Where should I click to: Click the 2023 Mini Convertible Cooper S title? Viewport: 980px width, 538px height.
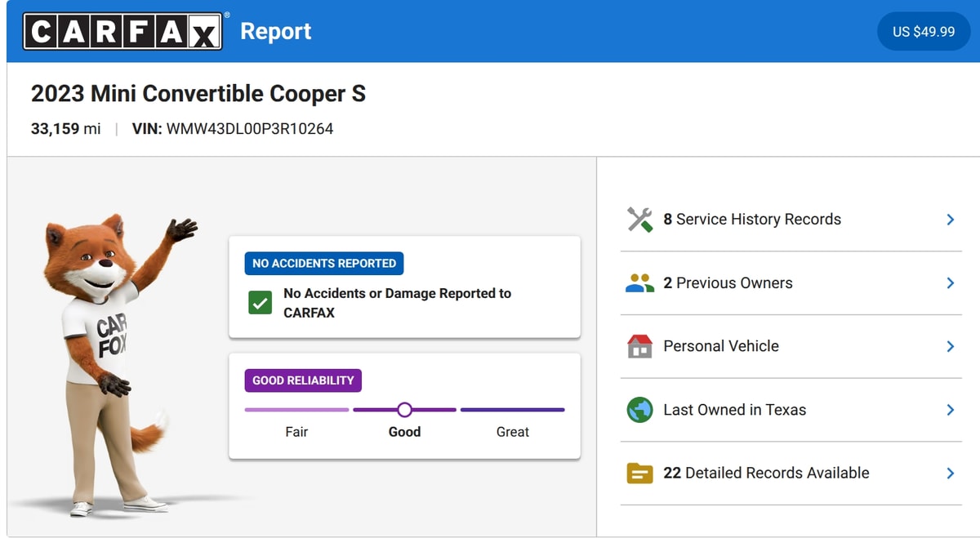(x=198, y=94)
